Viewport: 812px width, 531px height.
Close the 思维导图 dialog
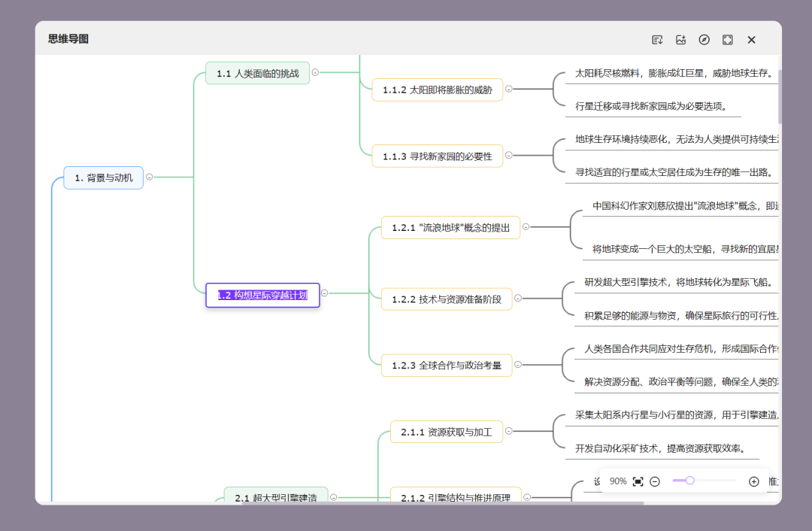pyautogui.click(x=751, y=40)
